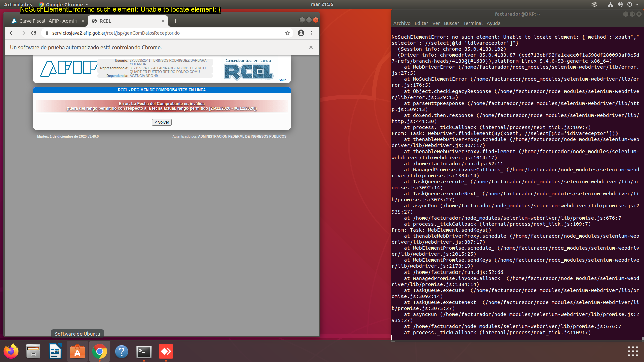Click the red AnyDesk-style dock icon
Screen dimensions: 644x362
point(166,351)
